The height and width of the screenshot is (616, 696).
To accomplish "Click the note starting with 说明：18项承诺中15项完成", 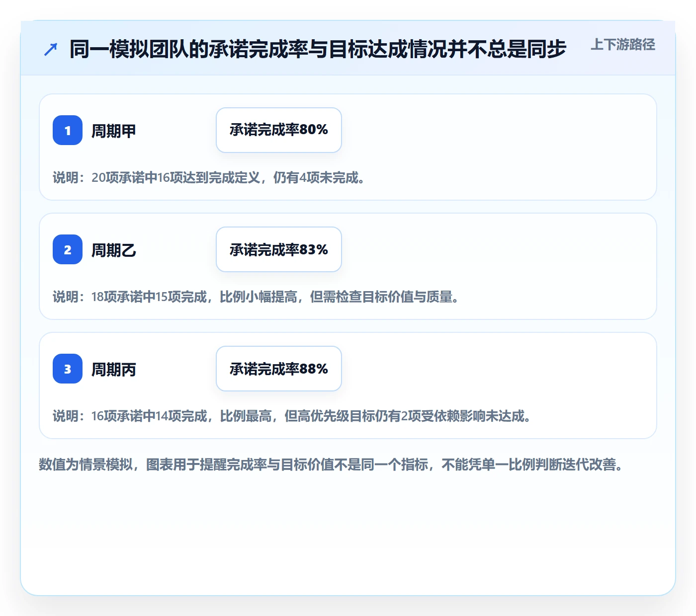I will tap(256, 297).
